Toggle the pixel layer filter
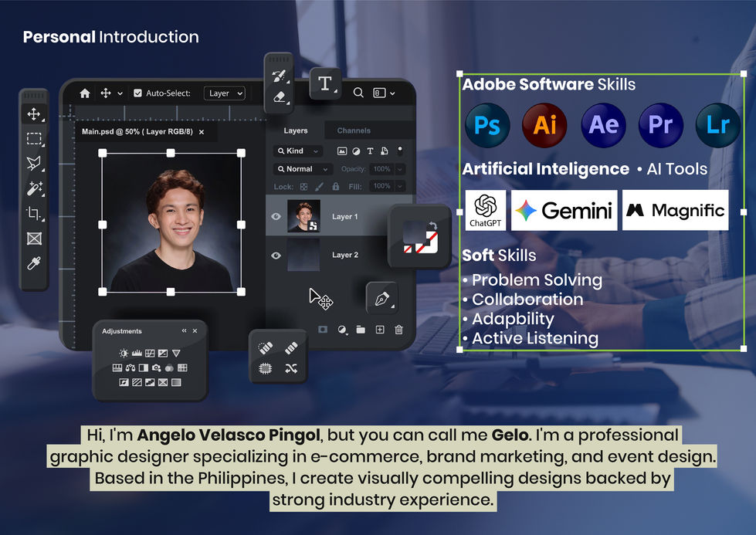 pos(342,151)
